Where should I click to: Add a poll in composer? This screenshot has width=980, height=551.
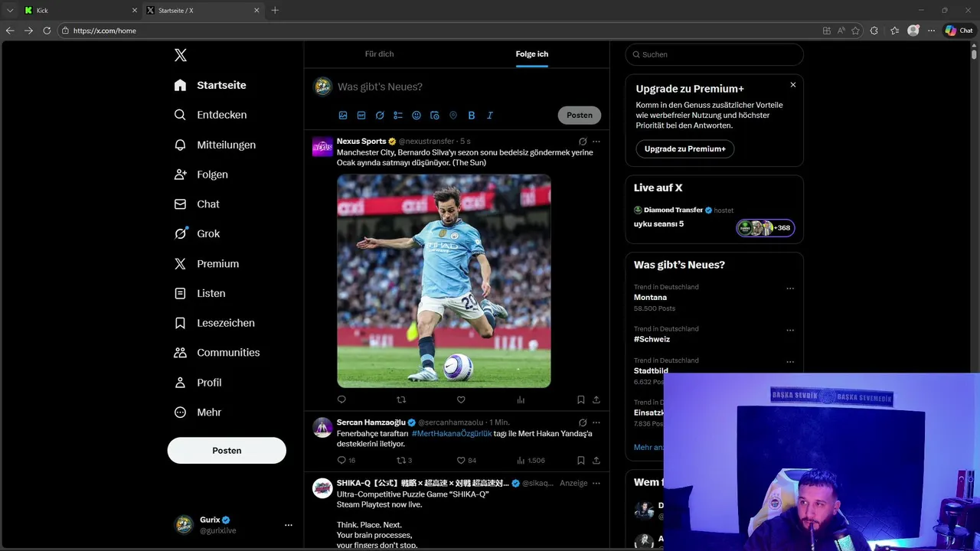click(398, 116)
